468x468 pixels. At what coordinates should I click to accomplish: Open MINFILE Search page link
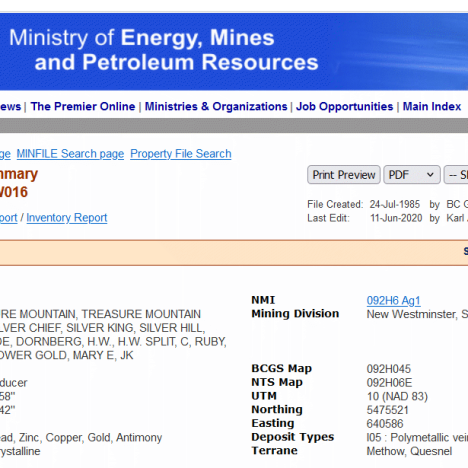coord(70,154)
